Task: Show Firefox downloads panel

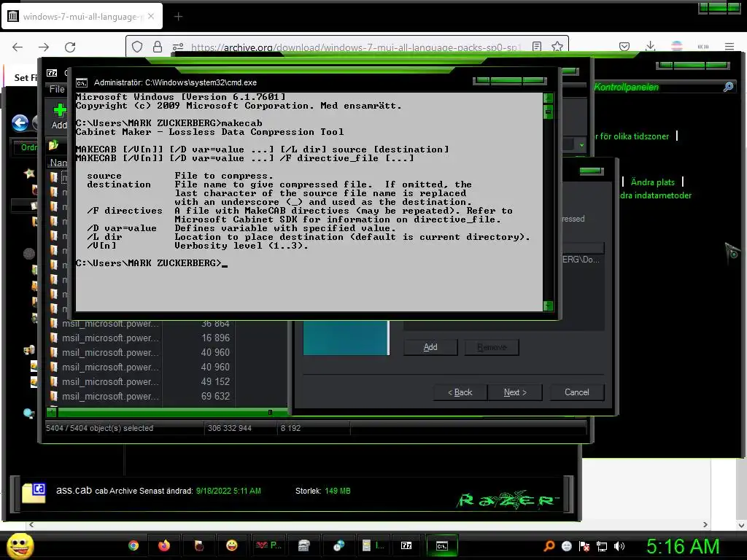Action: [x=650, y=47]
